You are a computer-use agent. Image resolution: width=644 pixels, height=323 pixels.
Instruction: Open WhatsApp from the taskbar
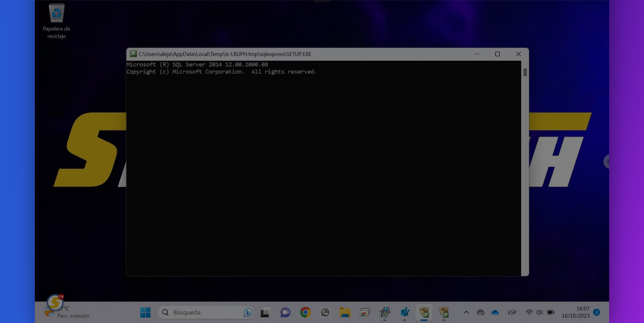tap(325, 312)
